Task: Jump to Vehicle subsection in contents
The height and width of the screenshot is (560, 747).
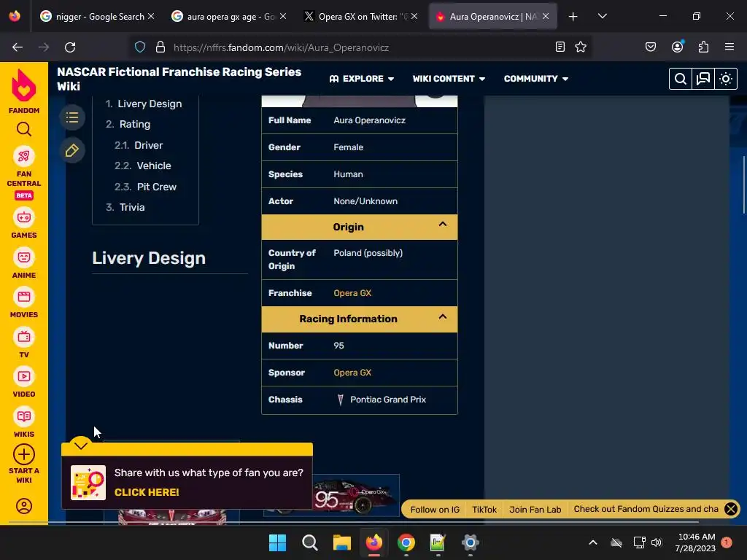Action: 153,166
